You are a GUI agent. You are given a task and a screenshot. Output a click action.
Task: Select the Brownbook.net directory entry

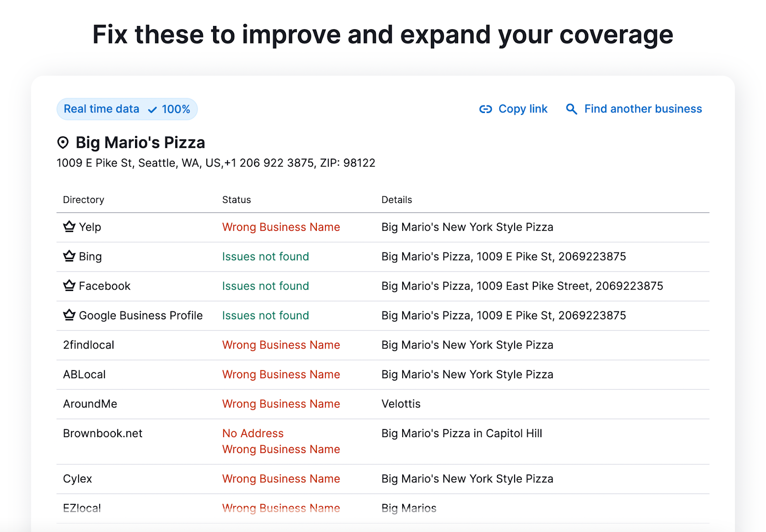(102, 433)
